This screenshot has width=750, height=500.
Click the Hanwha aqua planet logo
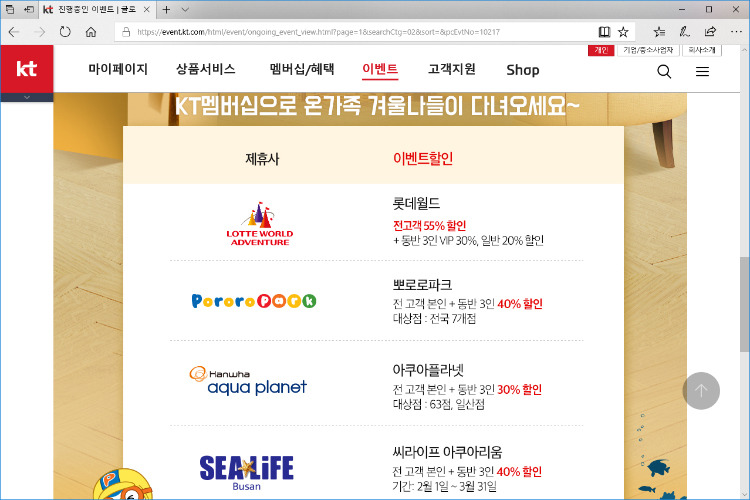pos(248,381)
